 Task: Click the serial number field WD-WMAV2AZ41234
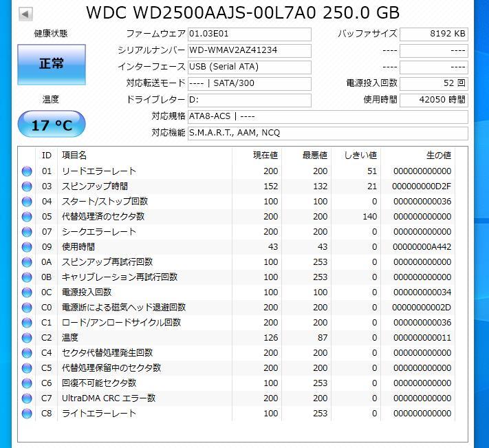[x=250, y=50]
